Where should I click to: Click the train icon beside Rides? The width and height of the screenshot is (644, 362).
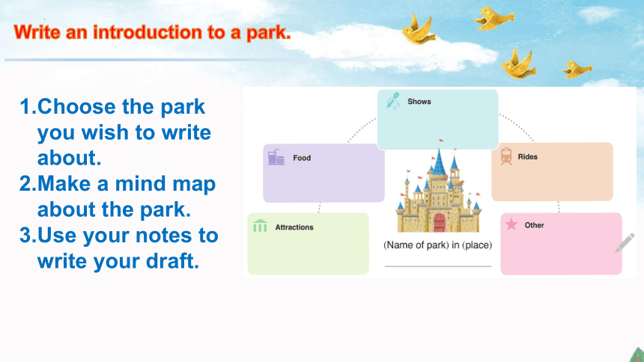click(x=506, y=156)
